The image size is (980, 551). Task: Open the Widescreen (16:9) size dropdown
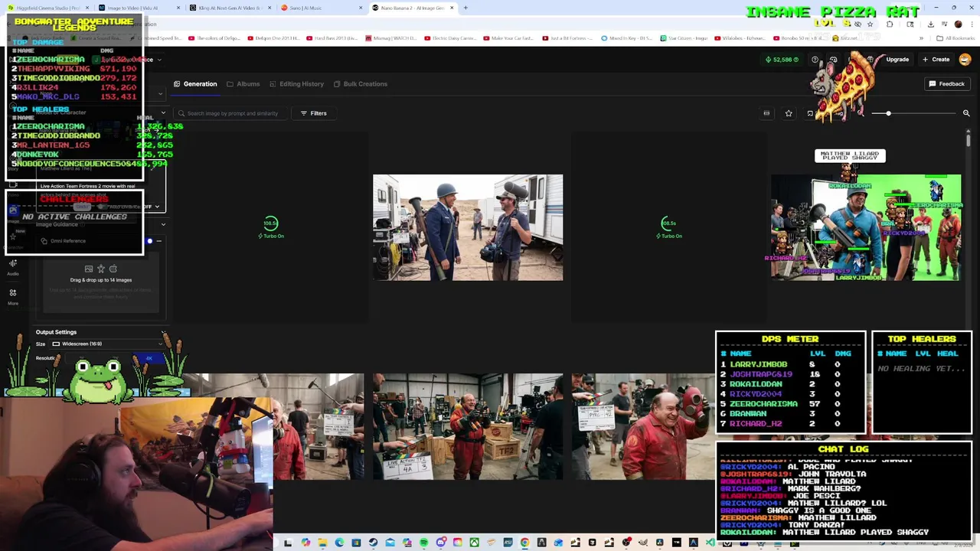point(107,344)
